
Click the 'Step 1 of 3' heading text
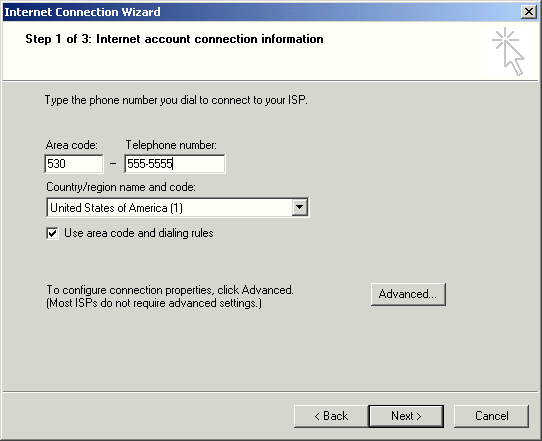tap(175, 39)
